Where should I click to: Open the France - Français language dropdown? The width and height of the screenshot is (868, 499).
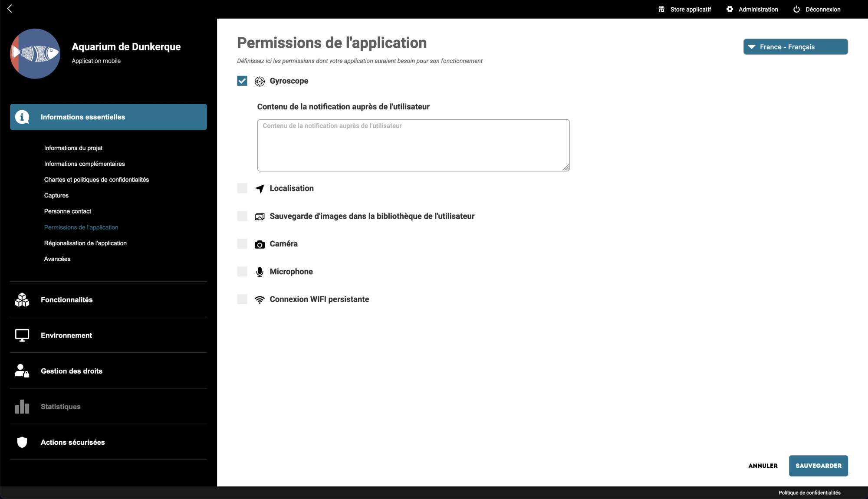[795, 47]
